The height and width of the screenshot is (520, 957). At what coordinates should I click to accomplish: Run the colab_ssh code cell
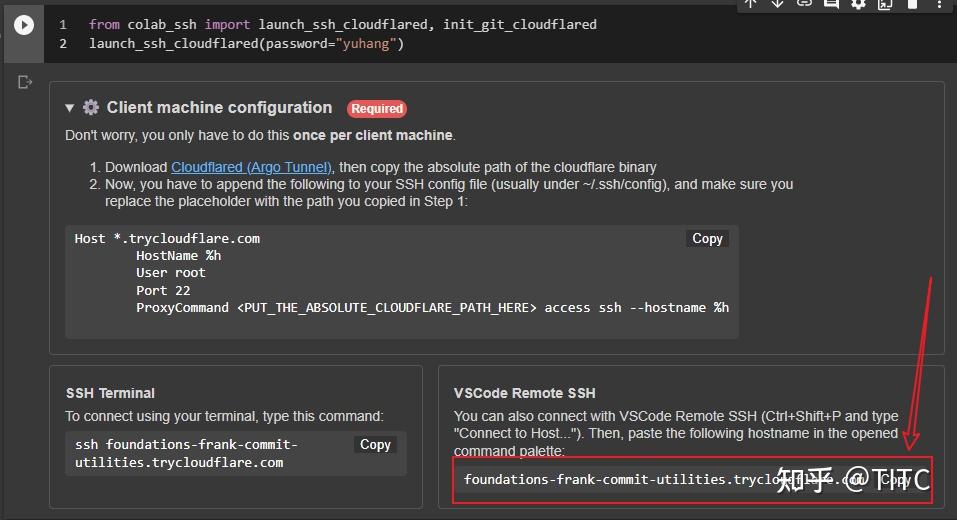click(24, 25)
